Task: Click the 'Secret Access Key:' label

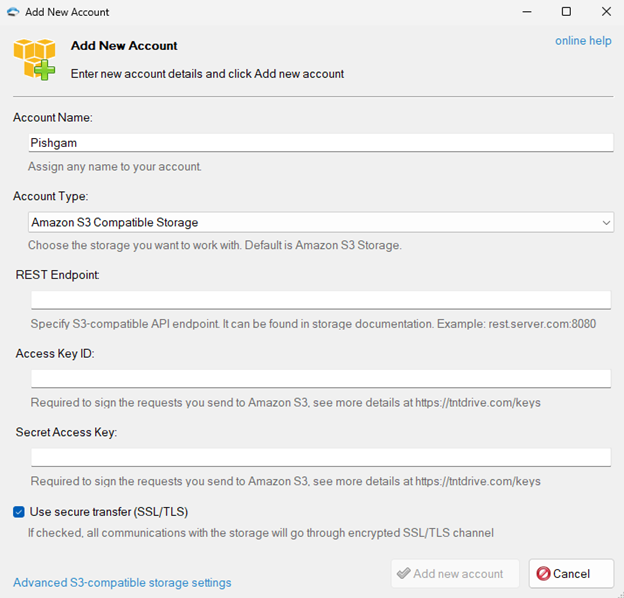Action: pos(66,432)
